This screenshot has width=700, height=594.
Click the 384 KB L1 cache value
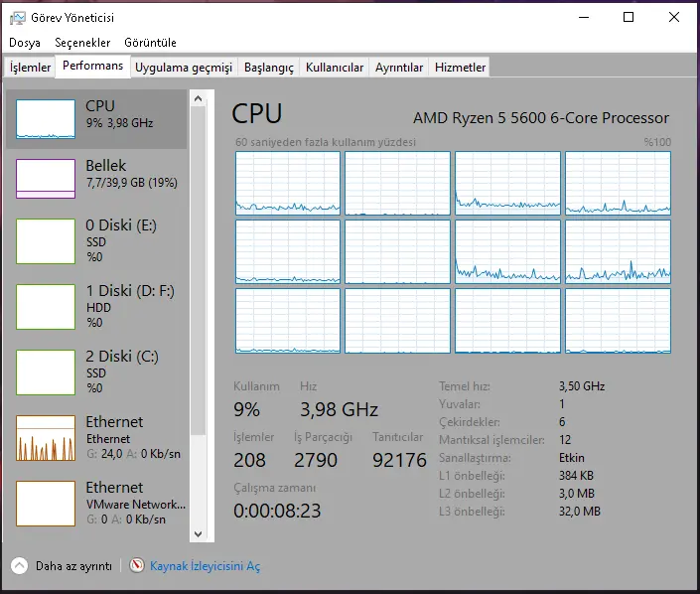click(x=576, y=476)
